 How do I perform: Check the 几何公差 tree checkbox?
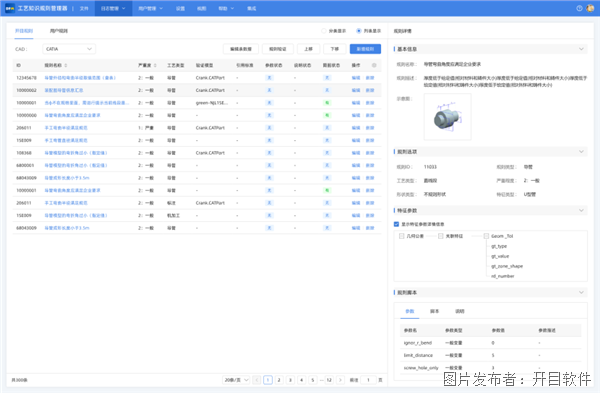point(401,236)
